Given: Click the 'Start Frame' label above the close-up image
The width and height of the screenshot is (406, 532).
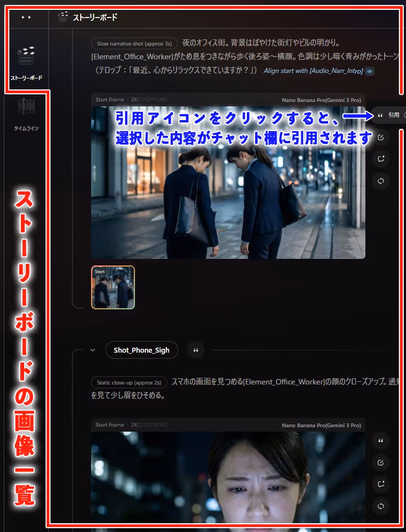Looking at the screenshot, I should click(x=110, y=425).
